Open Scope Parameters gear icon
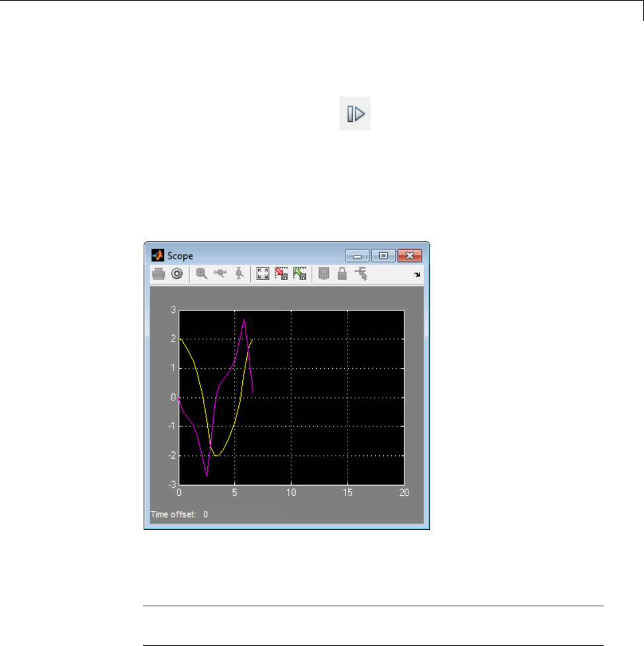 coord(177,273)
